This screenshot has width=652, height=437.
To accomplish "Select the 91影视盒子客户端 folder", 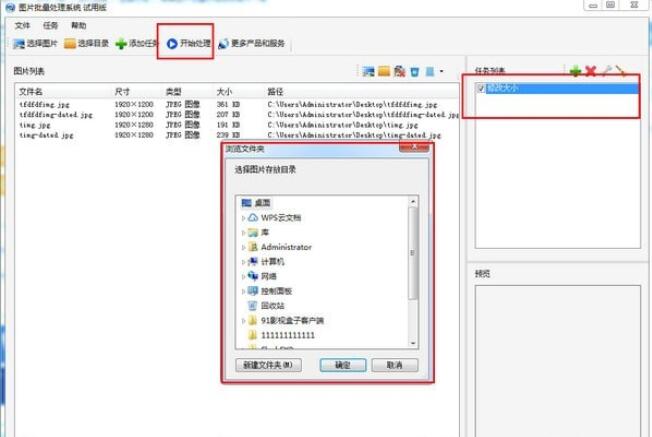I will pyautogui.click(x=292, y=321).
